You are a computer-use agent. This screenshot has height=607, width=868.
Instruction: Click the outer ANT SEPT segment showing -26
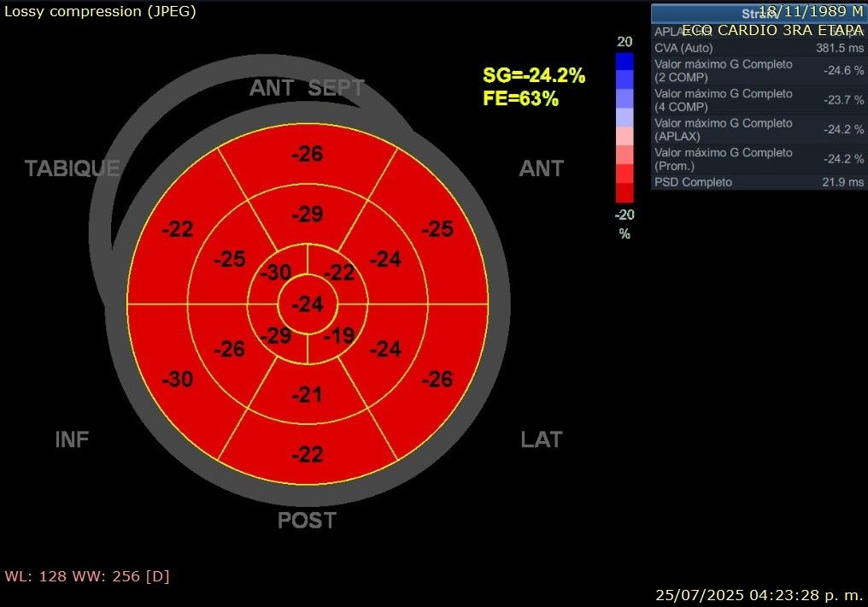point(307,155)
